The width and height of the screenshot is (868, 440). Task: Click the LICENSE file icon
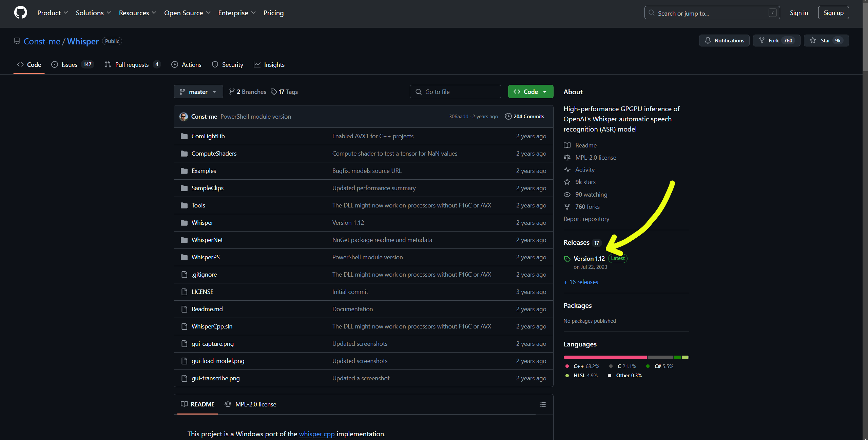[184, 292]
